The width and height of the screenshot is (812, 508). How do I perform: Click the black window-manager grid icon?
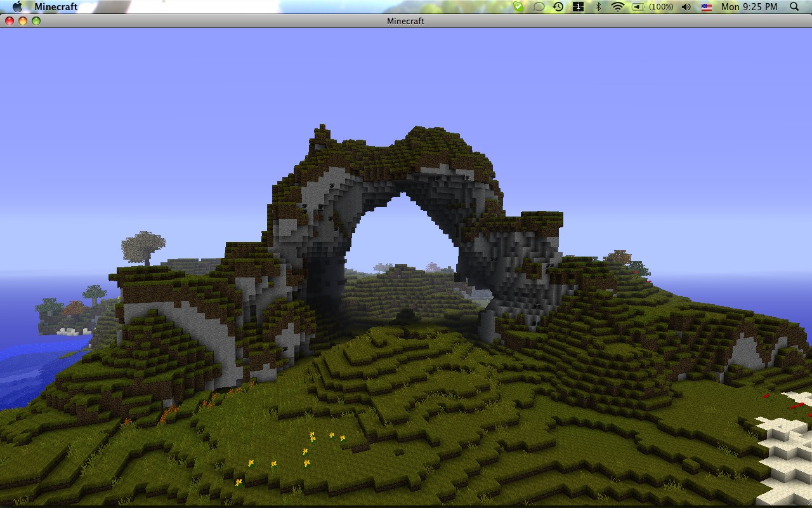(x=578, y=7)
